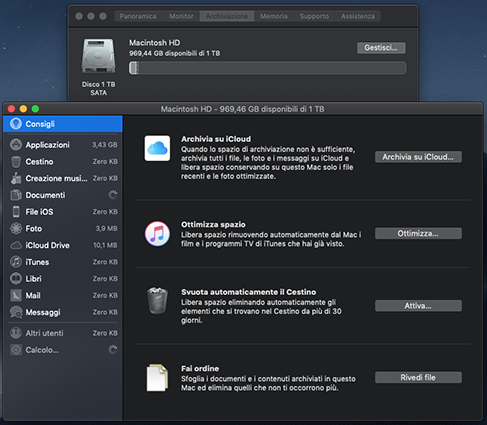This screenshot has height=425, width=487.
Task: Click the Ottimizza... button
Action: (418, 233)
